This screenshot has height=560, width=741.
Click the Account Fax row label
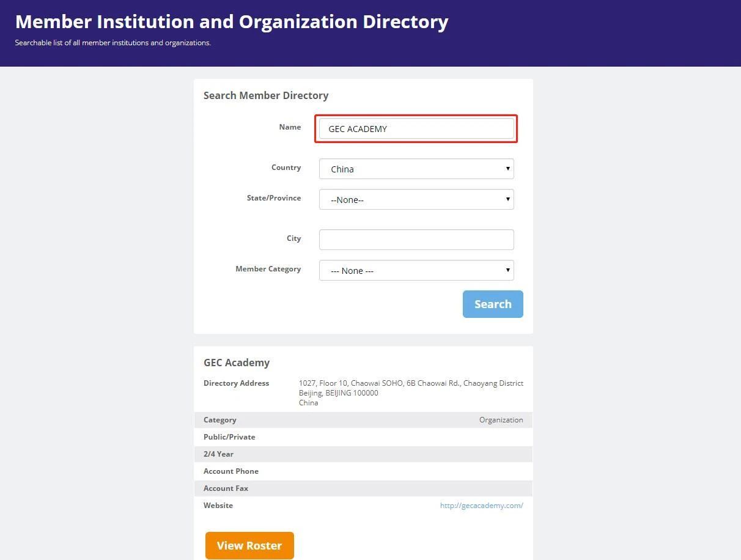[x=226, y=488]
